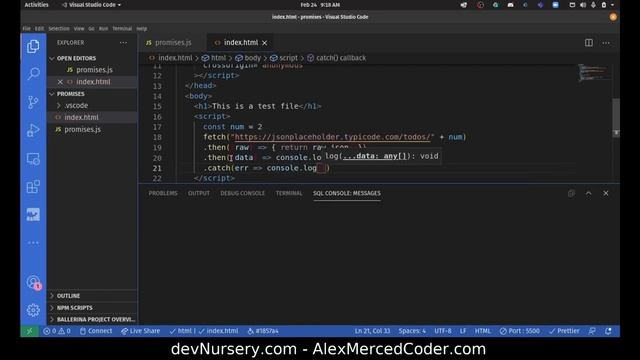The image size is (640, 360).
Task: Click the Connect button in status bar
Action: pos(96,331)
